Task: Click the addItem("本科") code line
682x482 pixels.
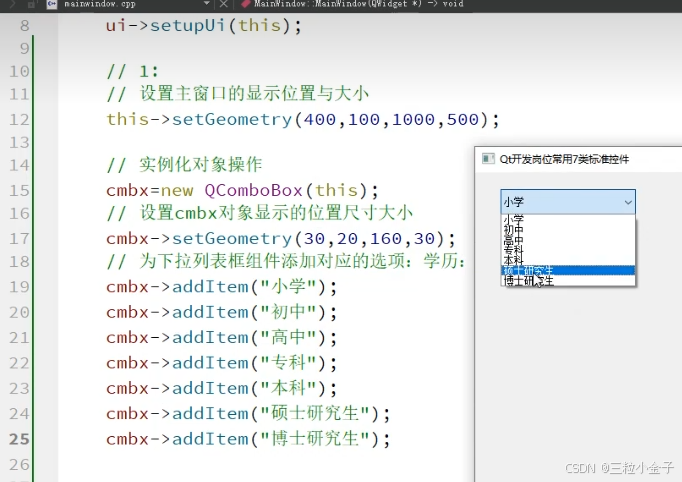Action: coord(221,388)
